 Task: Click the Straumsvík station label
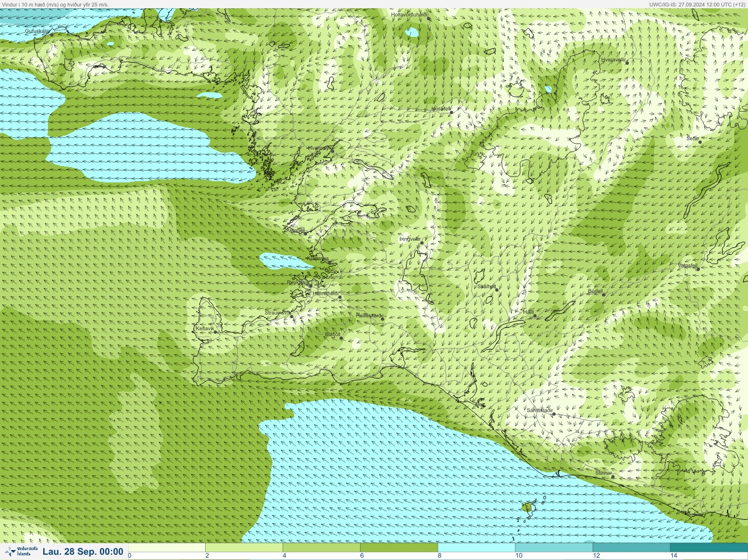pos(278,313)
